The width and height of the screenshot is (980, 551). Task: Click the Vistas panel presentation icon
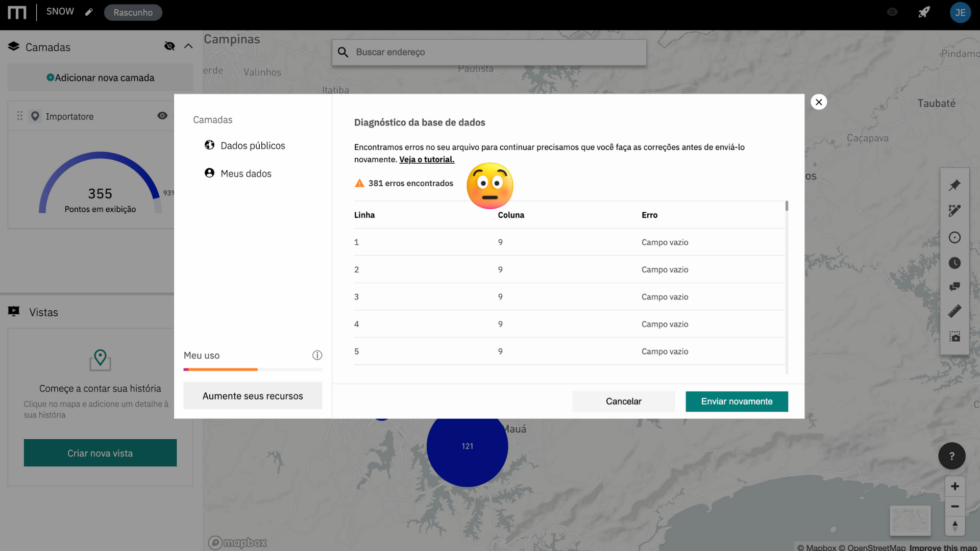click(x=14, y=311)
